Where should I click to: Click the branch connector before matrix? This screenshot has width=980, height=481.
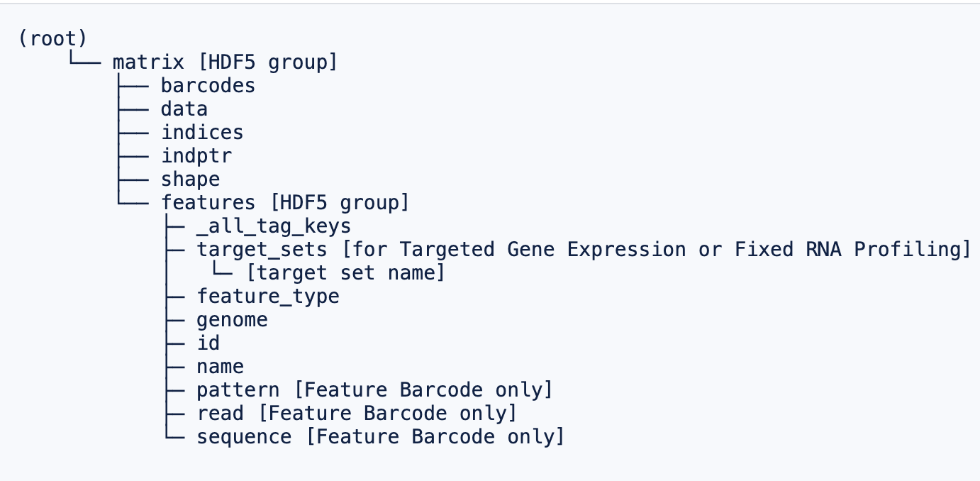[85, 60]
